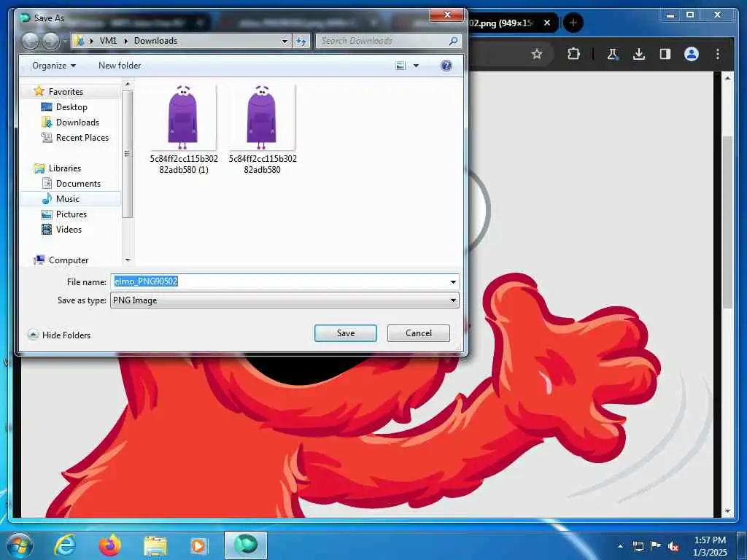Open the Action Center flag icon
The height and width of the screenshot is (560, 747).
click(x=656, y=546)
